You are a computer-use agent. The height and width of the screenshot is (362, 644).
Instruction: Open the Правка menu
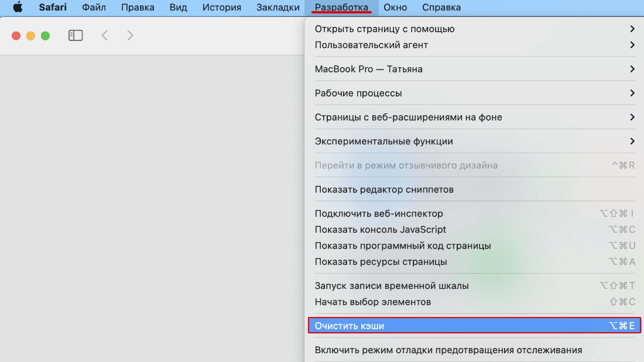(x=138, y=8)
